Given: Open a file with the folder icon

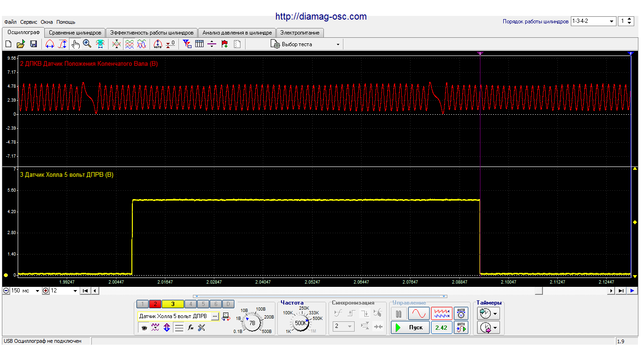Looking at the screenshot, I should click(x=21, y=44).
